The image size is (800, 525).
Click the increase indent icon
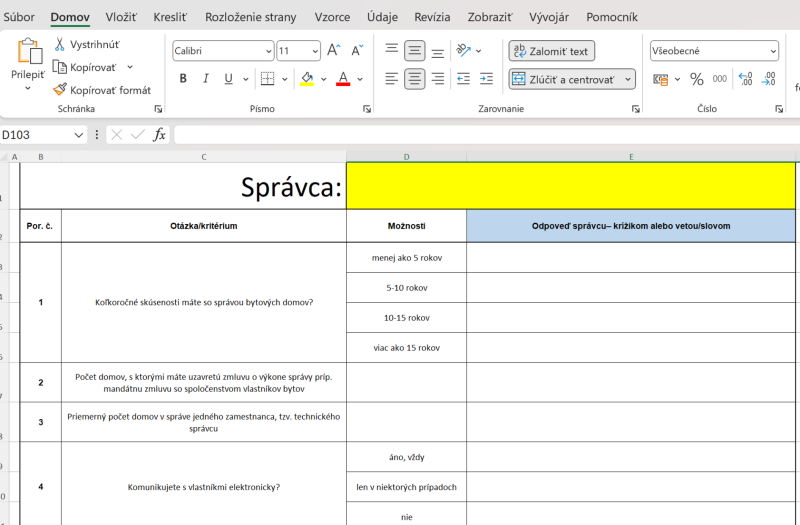pos(486,79)
